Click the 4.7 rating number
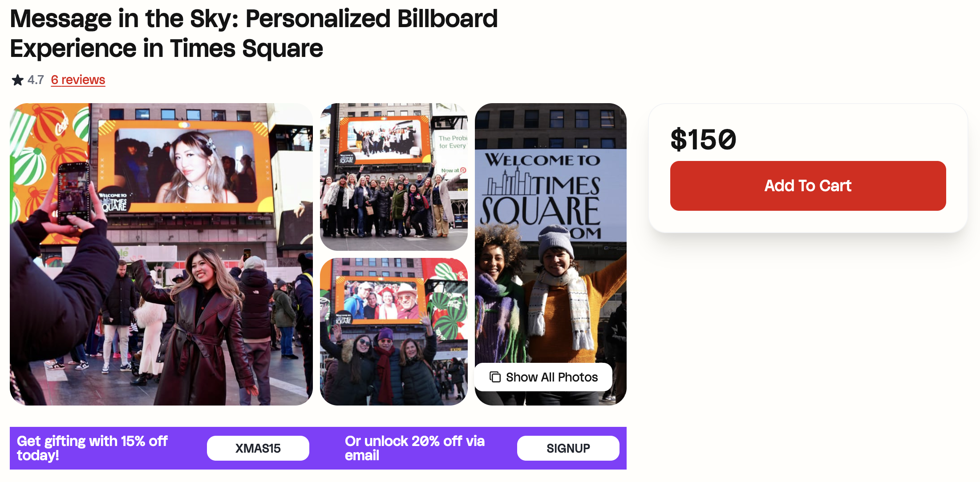This screenshot has width=980, height=482. coord(36,80)
